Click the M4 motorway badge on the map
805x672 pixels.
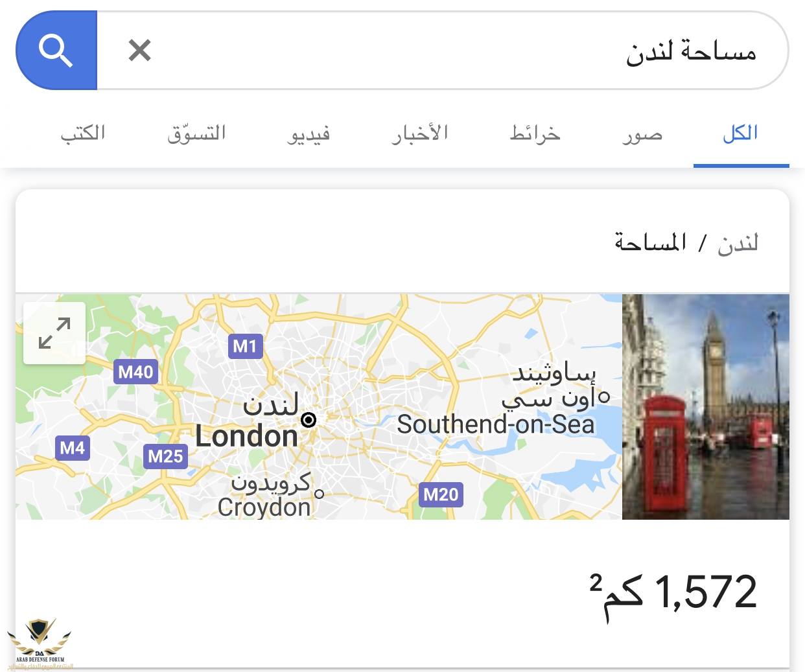(x=73, y=448)
